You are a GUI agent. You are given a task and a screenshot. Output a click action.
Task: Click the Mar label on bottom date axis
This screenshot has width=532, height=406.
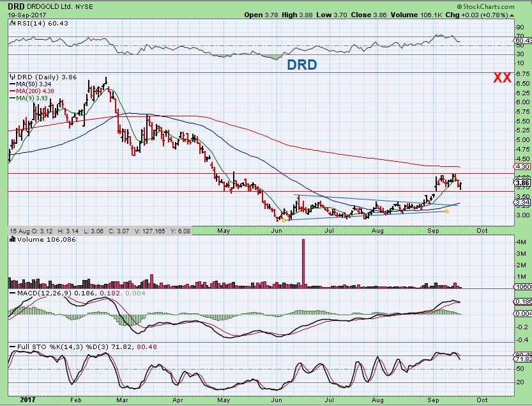122,400
